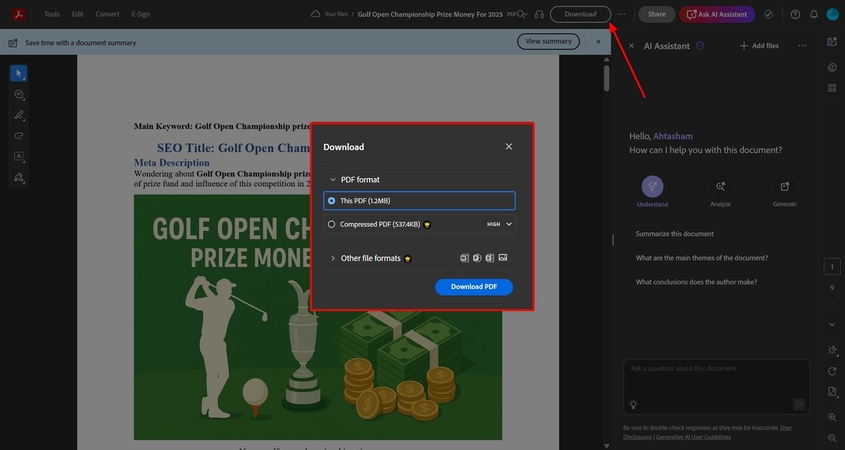The width and height of the screenshot is (845, 450).
Task: Go to previous page with up chevron
Action: [x=832, y=304]
